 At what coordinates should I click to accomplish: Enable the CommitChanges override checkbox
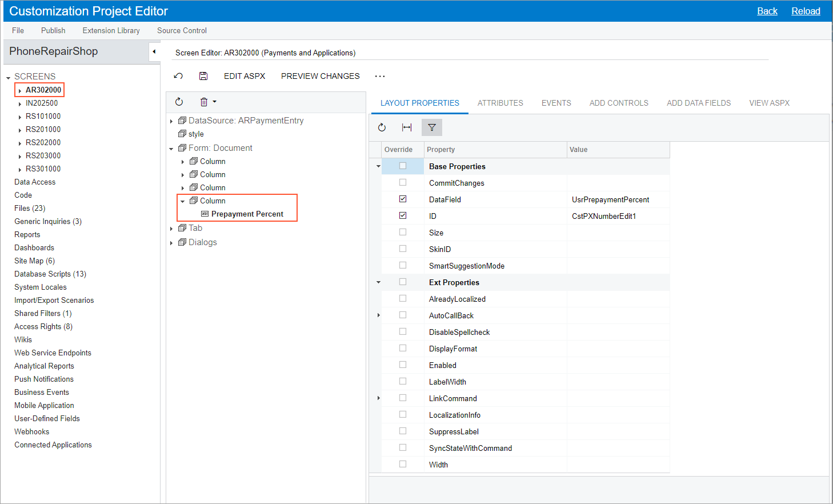pos(403,183)
